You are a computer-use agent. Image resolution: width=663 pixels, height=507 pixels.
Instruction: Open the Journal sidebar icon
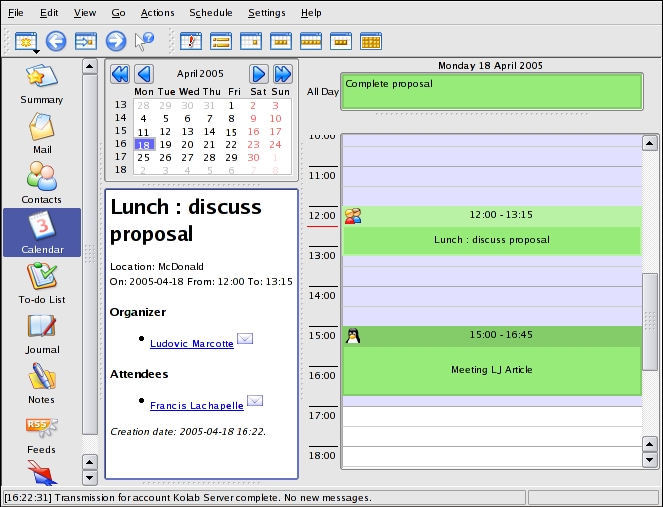click(42, 333)
